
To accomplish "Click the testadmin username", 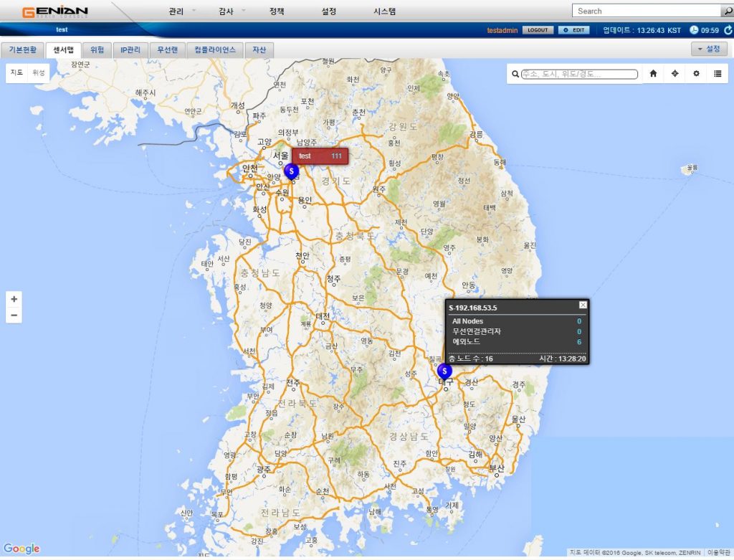I will 502,30.
